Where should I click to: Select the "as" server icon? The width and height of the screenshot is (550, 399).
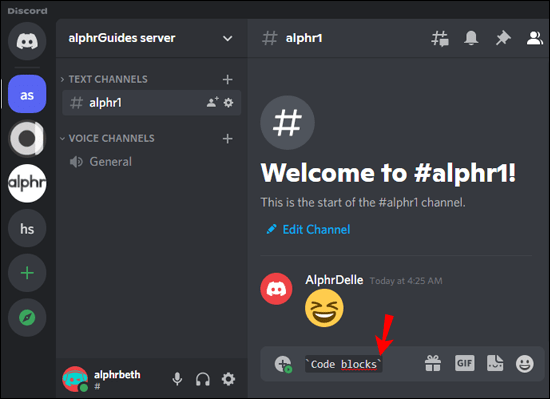coord(27,94)
